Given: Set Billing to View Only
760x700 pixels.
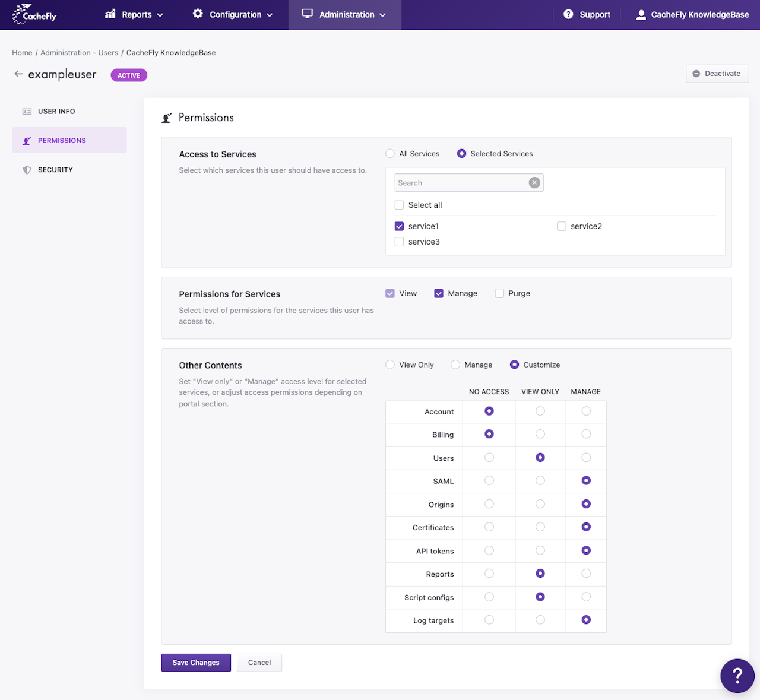Looking at the screenshot, I should coord(540,434).
